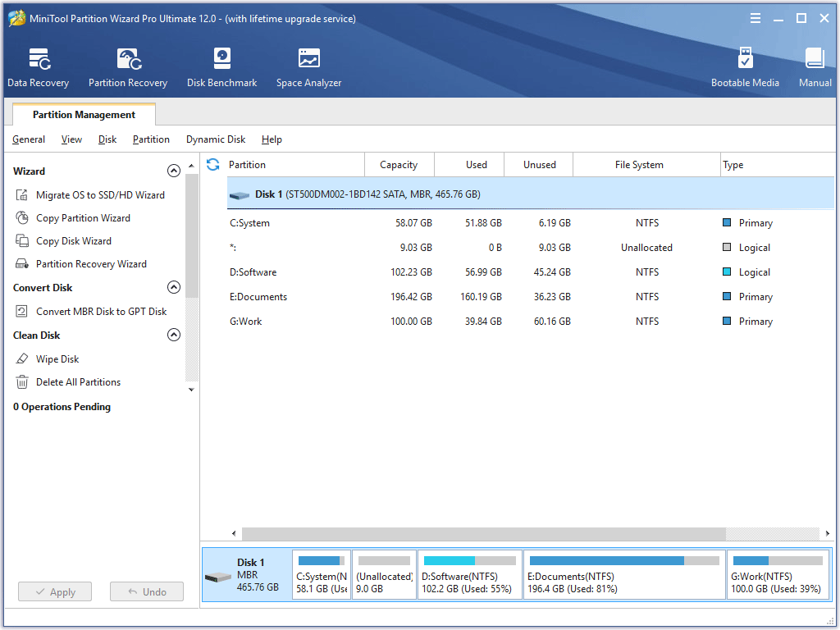Click the Apply button
The width and height of the screenshot is (840, 630).
pyautogui.click(x=55, y=591)
